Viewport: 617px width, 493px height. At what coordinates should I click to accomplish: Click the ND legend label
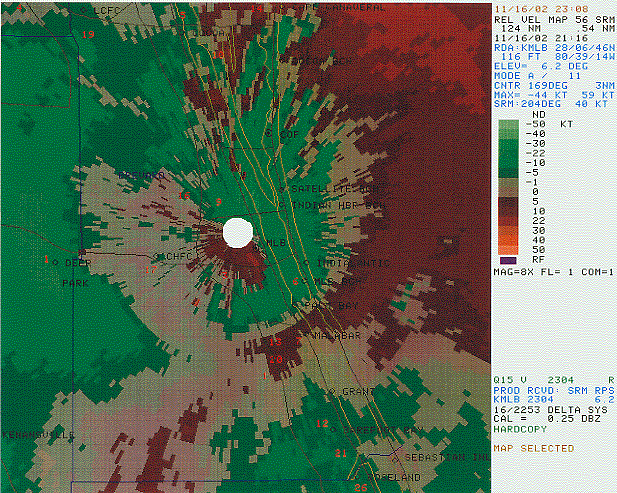pyautogui.click(x=538, y=114)
